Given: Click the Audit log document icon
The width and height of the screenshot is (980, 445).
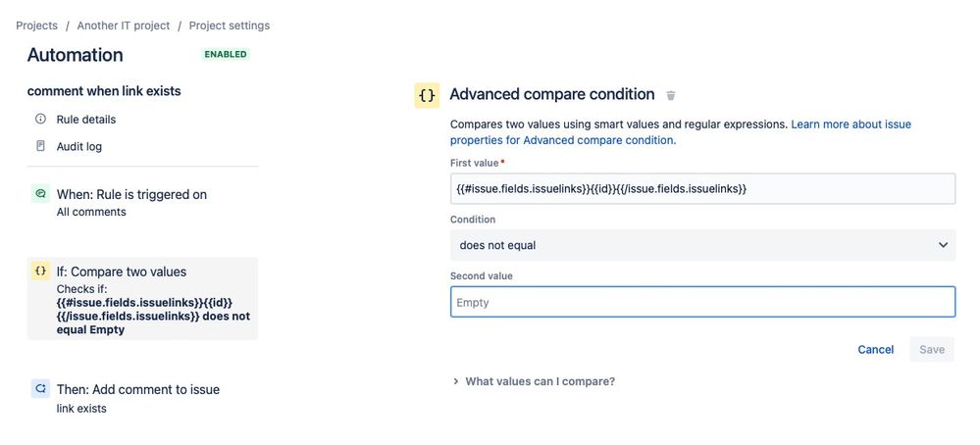Looking at the screenshot, I should coord(40,146).
